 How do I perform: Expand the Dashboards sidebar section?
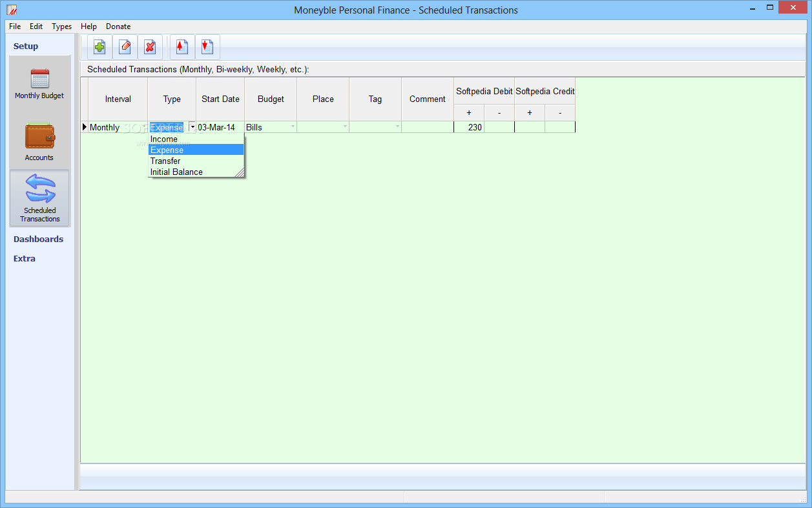click(x=38, y=239)
